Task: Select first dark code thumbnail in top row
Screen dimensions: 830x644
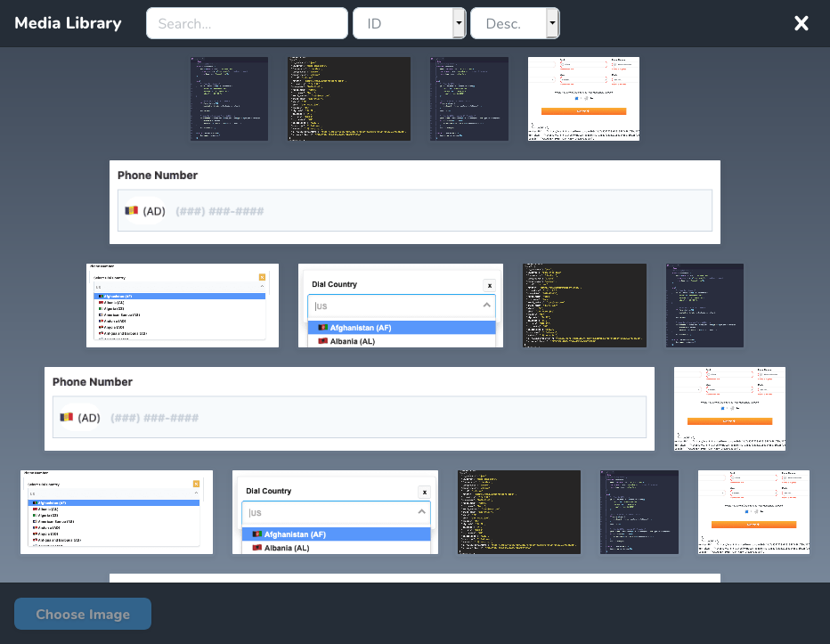Action: (229, 99)
